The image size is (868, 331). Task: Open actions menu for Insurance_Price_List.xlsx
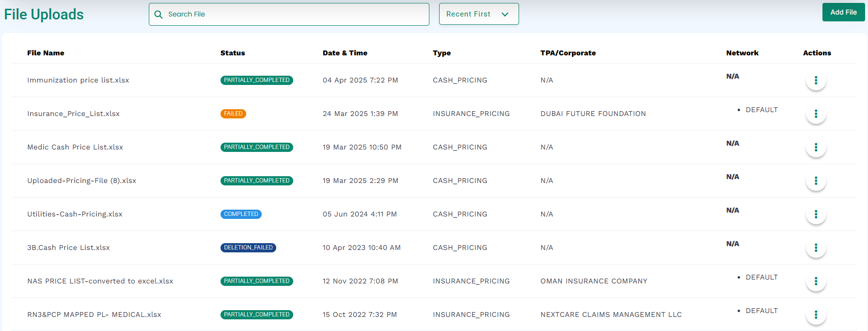pyautogui.click(x=816, y=114)
